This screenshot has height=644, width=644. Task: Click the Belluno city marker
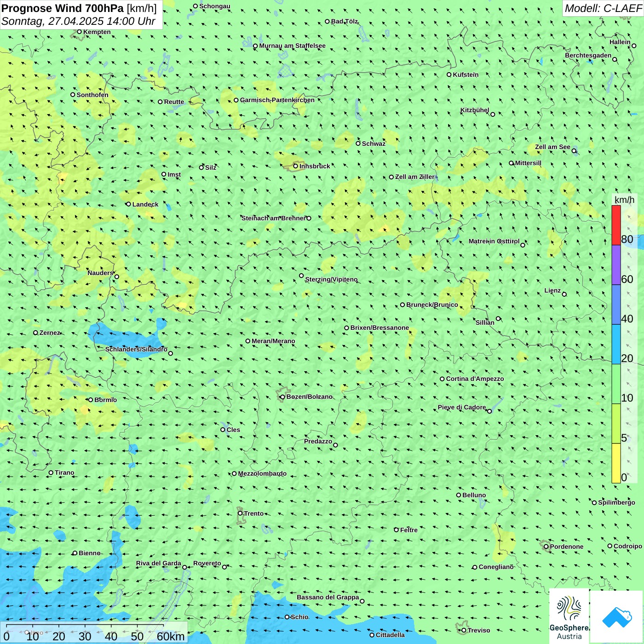pyautogui.click(x=458, y=495)
